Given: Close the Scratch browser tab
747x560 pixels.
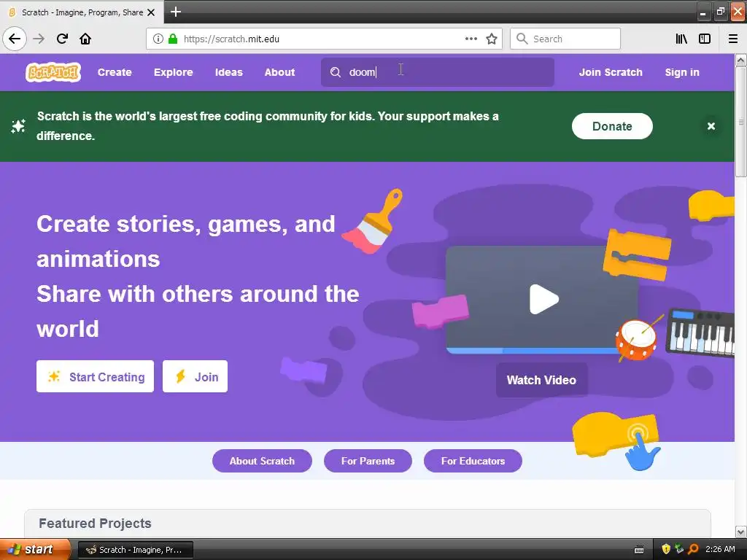Looking at the screenshot, I should click(151, 12).
